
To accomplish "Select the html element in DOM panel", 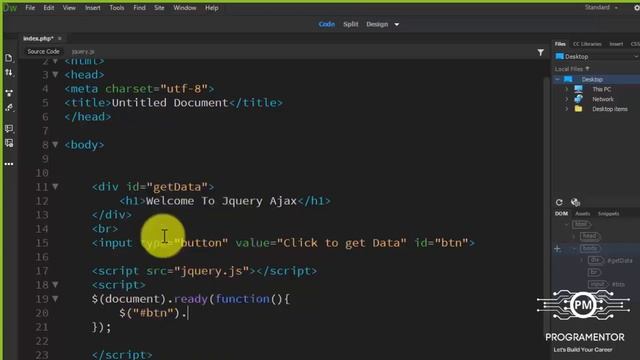I will point(581,224).
